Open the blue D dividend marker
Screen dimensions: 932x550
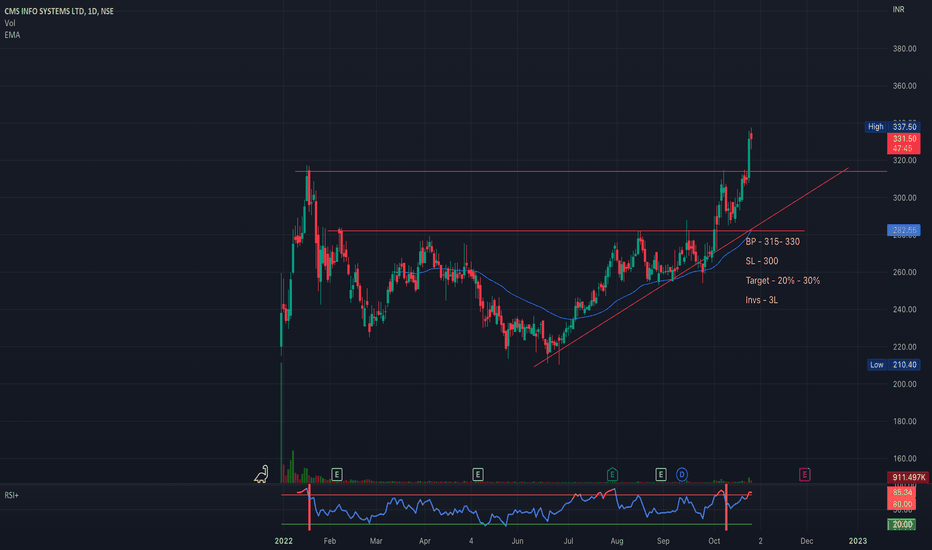682,474
